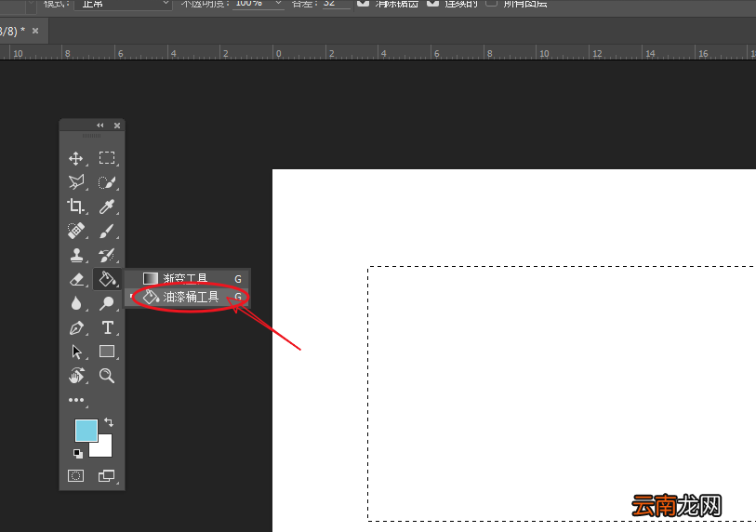
Task: Select the Zoom magnifier tool
Action: tap(107, 376)
